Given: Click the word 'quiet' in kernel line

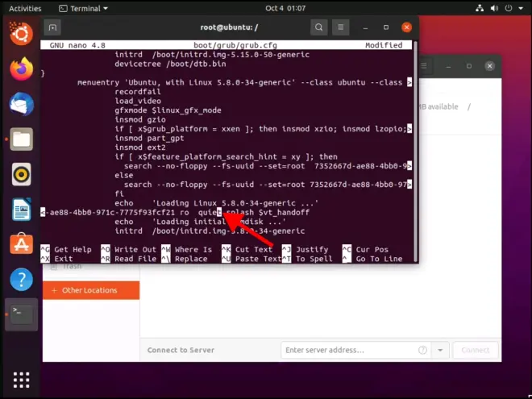Looking at the screenshot, I should (210, 212).
